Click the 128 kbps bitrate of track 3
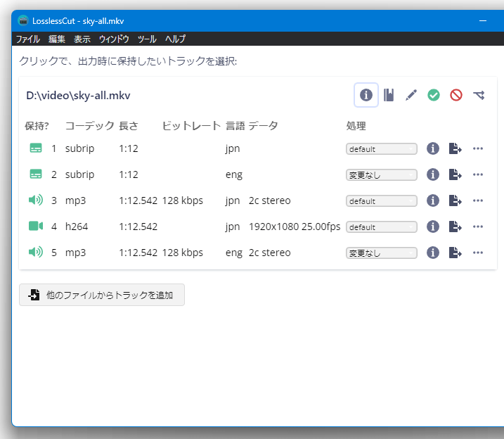Screen dimensions: 504x439 (x=183, y=201)
